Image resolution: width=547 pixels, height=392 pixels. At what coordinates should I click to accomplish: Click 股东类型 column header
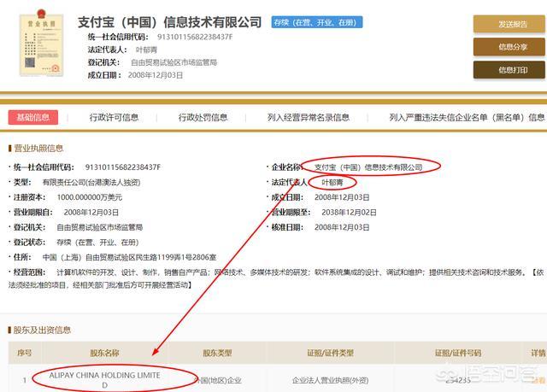pyautogui.click(x=217, y=353)
